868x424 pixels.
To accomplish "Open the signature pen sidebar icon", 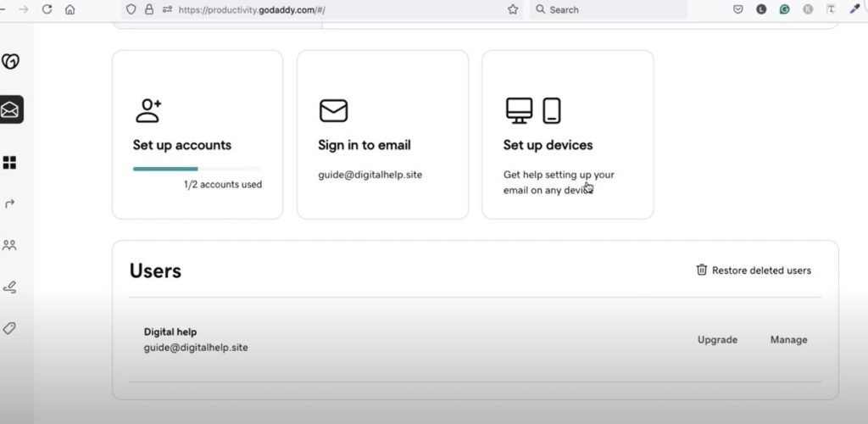I will tap(9, 287).
